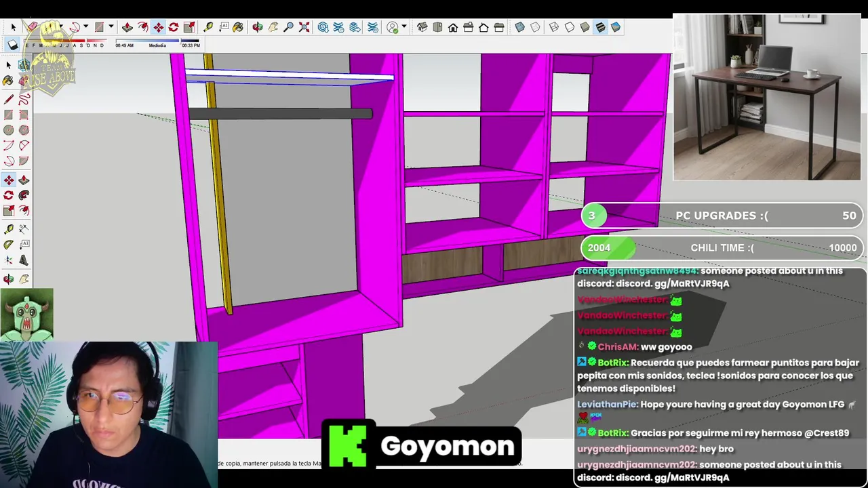
Task: Expand the Arc tool dropdown arrow
Action: (85, 27)
